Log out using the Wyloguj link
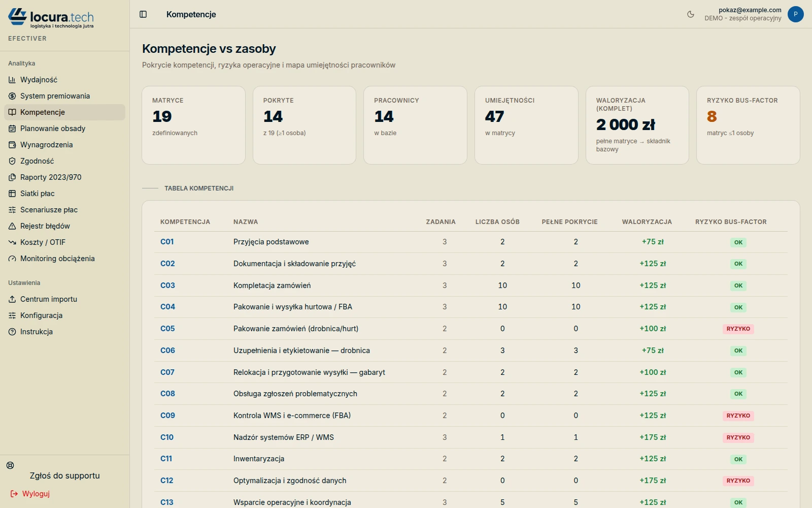Screen dimensions: 812x508 pyautogui.click(x=30, y=494)
